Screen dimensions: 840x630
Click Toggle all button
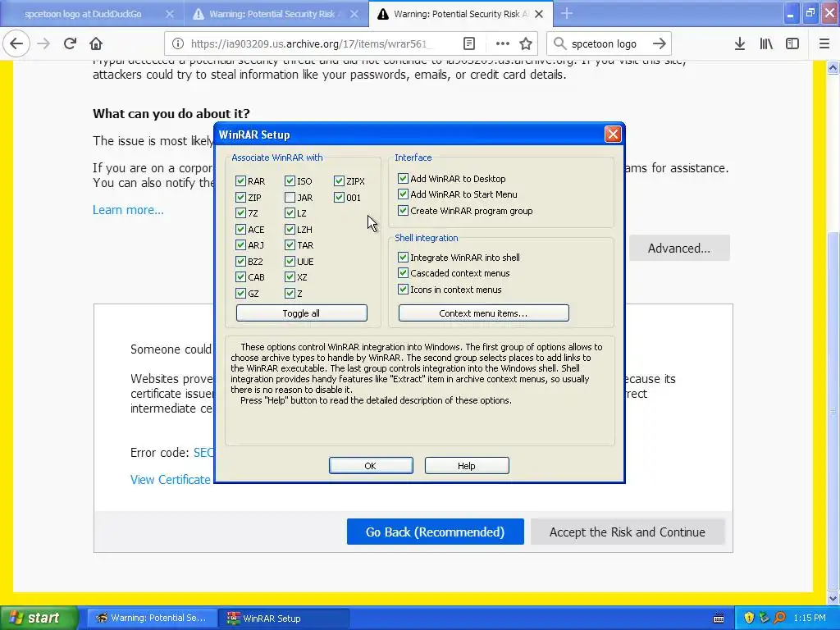click(x=301, y=313)
